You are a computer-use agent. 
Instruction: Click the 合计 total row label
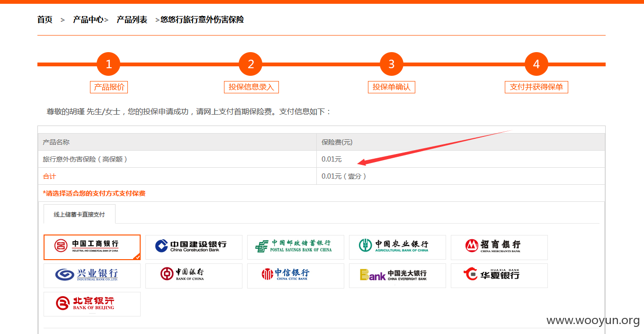coord(49,176)
